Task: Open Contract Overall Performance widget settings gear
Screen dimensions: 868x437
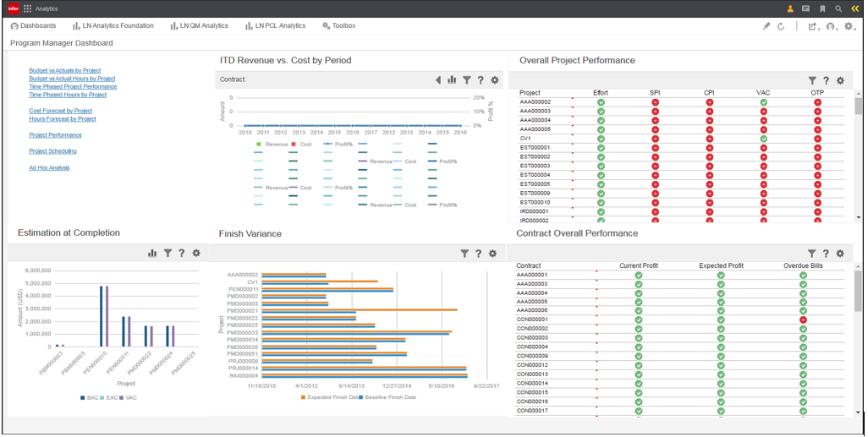Action: pyautogui.click(x=840, y=254)
